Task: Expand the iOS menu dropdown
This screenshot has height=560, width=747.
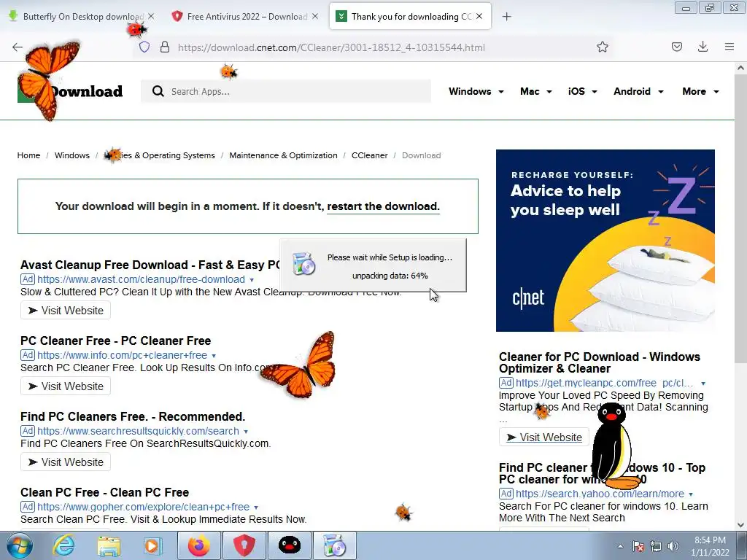Action: [x=582, y=91]
